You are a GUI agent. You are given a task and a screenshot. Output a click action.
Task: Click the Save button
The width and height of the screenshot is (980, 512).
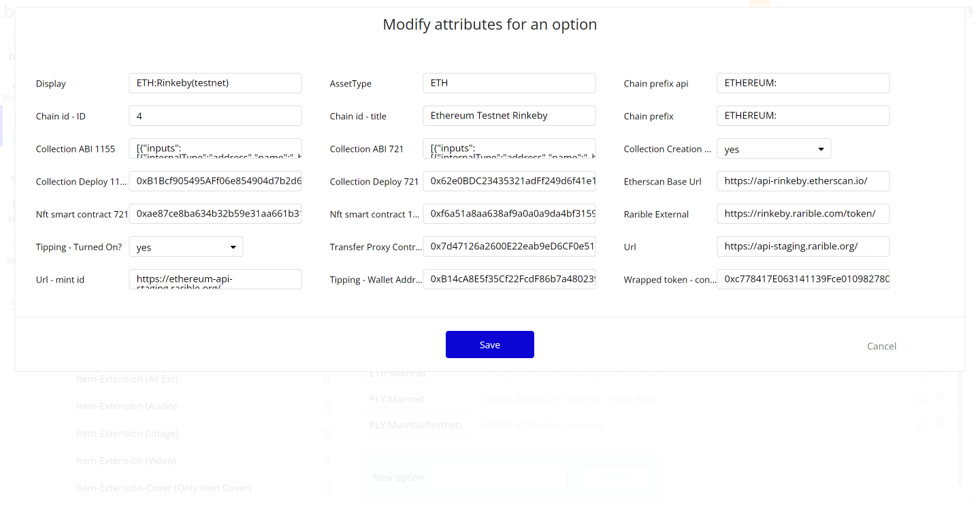(490, 344)
